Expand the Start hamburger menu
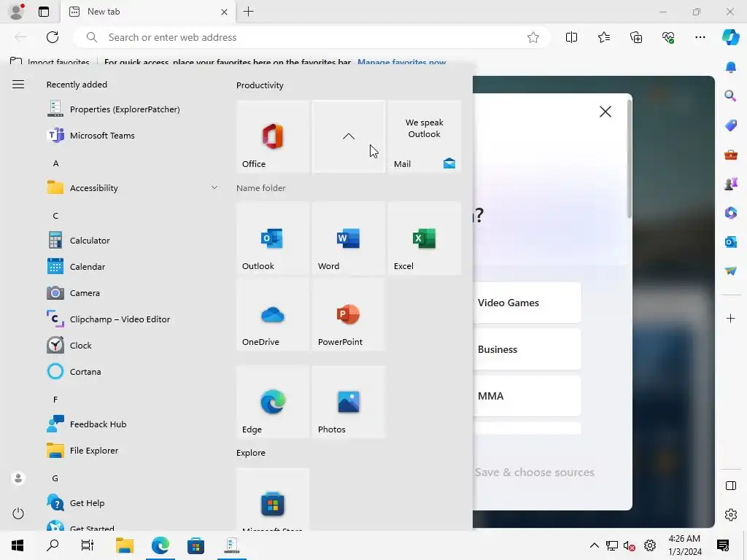Screen dimensions: 747x560 click(x=18, y=85)
